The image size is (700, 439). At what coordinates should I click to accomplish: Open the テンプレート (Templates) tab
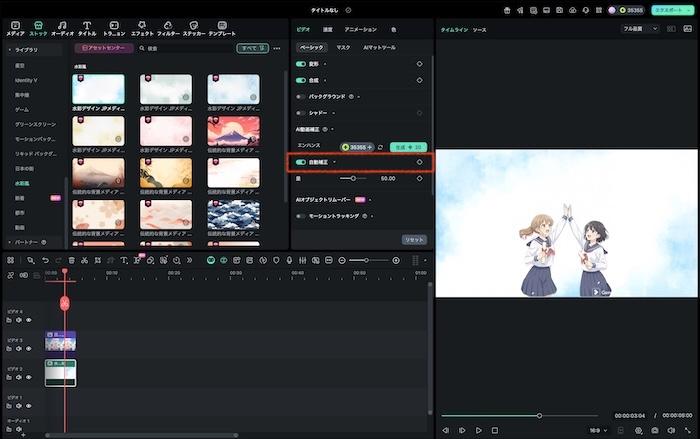click(x=222, y=29)
